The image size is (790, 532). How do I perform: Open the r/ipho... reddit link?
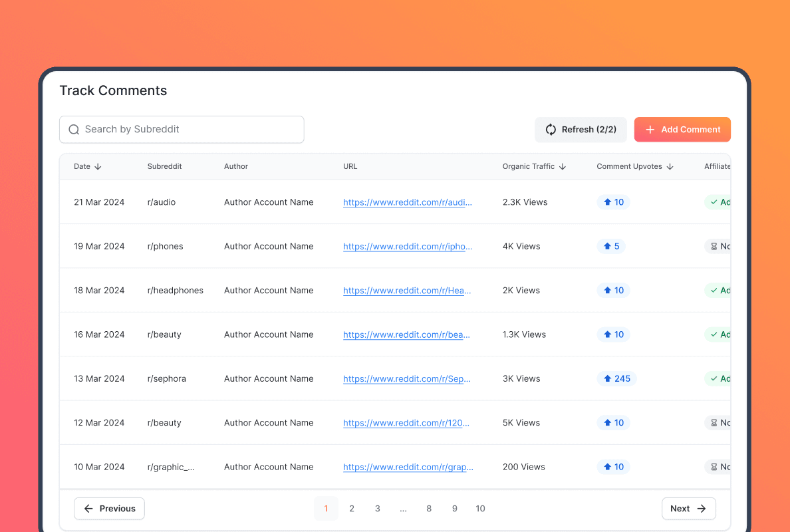pyautogui.click(x=408, y=246)
